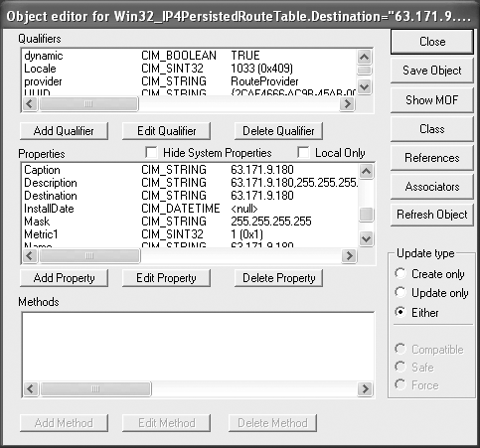Click right arrow of Properties horizontal scrollbar
Image resolution: width=480 pixels, height=448 pixels.
(349, 255)
